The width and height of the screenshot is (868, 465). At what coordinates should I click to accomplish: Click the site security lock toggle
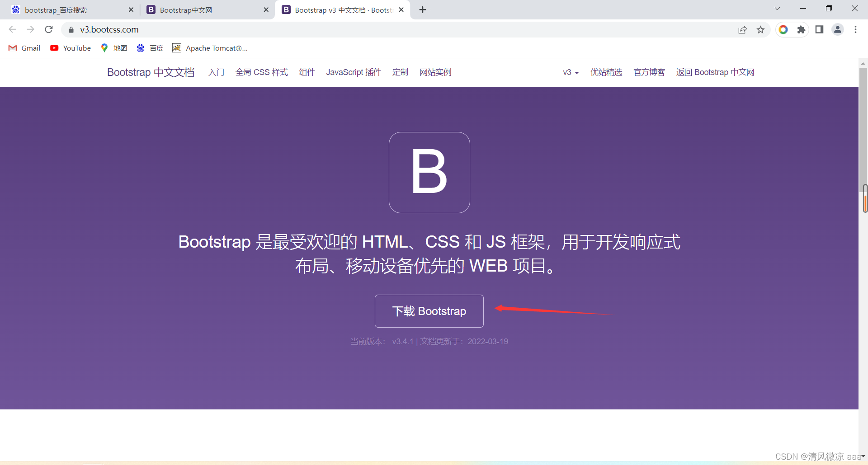point(71,29)
